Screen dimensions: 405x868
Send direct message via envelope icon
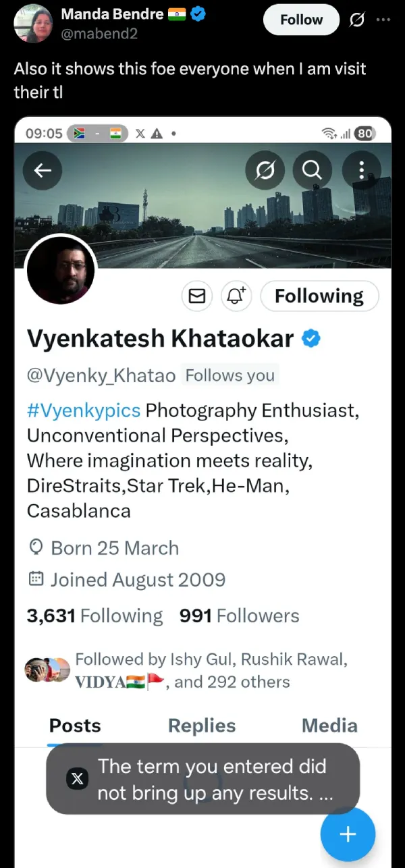197,296
